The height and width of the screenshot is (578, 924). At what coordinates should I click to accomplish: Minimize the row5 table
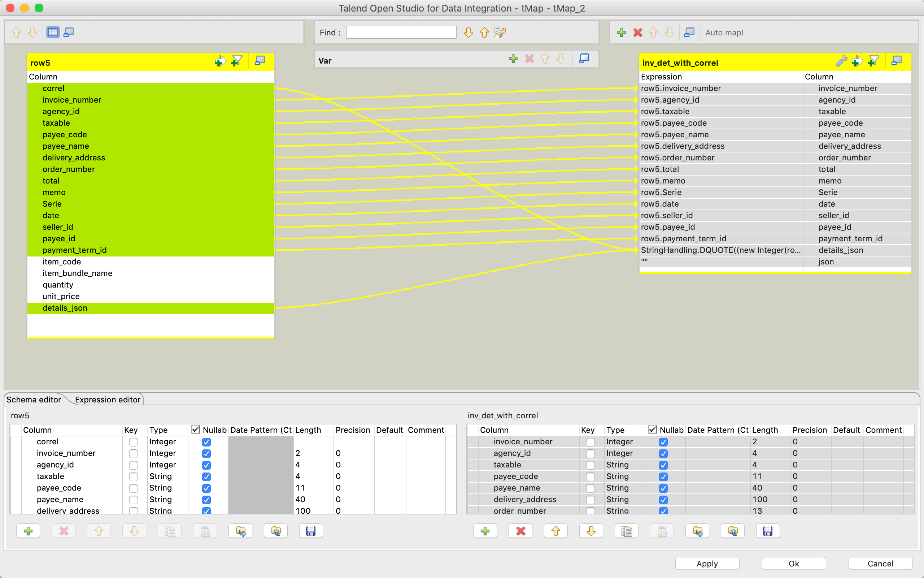(x=260, y=61)
